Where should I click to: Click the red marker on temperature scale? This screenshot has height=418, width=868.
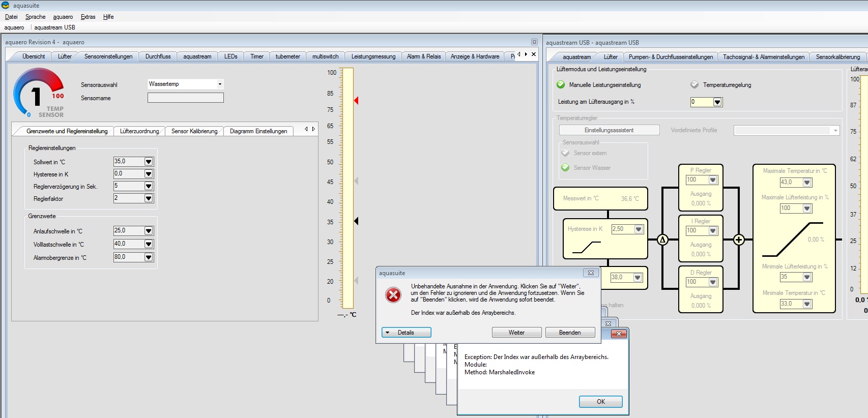click(356, 101)
